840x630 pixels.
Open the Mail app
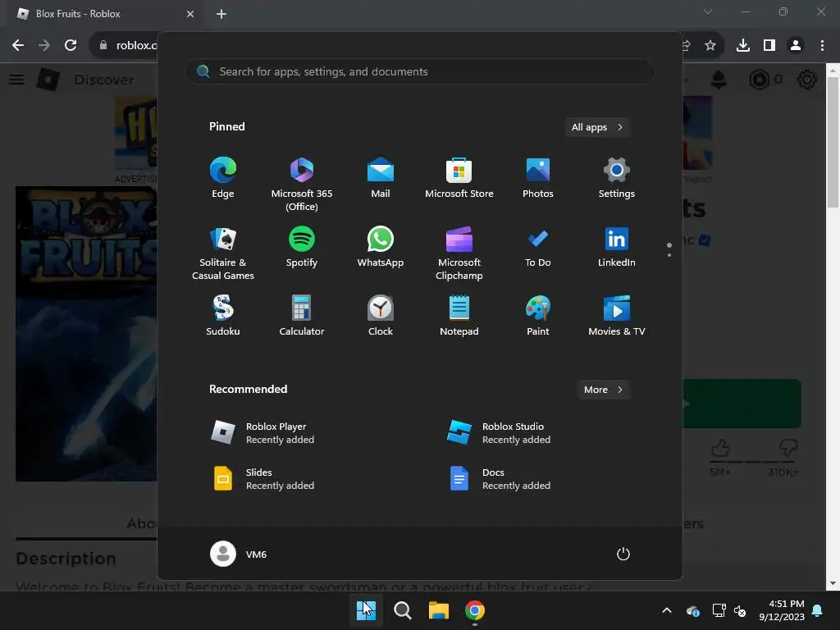(x=381, y=178)
